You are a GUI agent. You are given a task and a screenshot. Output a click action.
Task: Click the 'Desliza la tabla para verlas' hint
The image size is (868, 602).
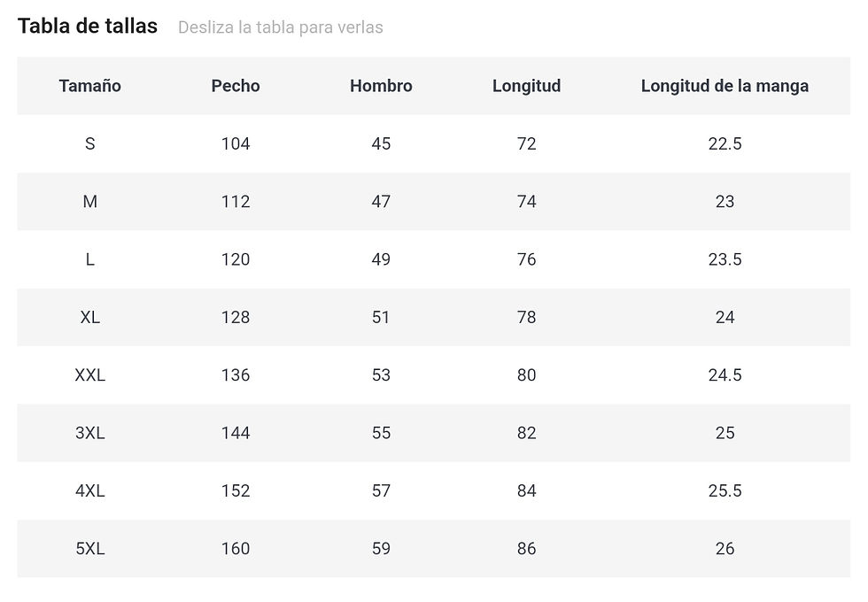(x=280, y=27)
